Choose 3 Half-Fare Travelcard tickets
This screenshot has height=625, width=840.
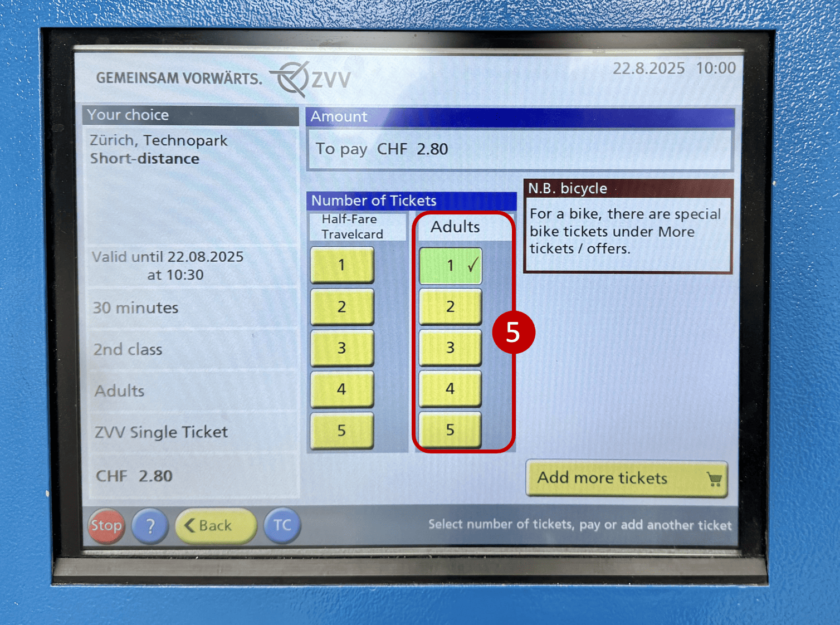tap(341, 348)
